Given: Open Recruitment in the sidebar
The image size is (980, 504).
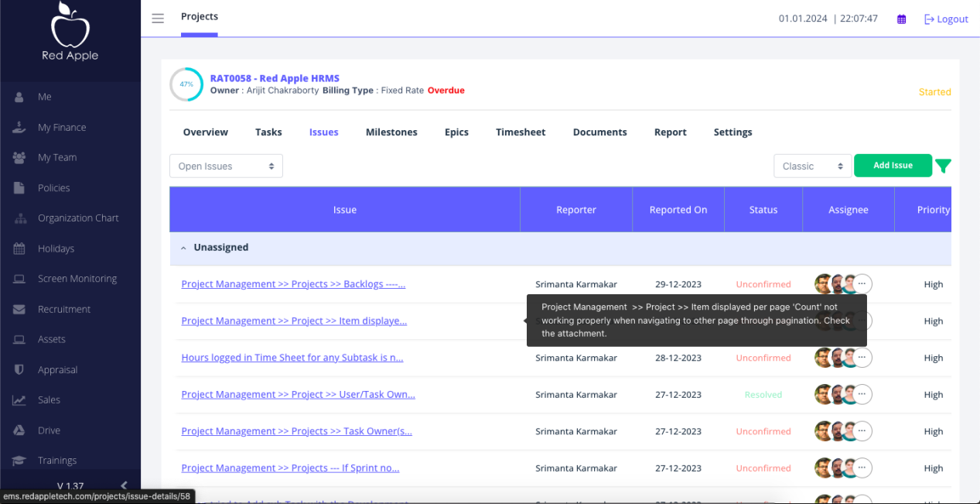Looking at the screenshot, I should coord(64,309).
